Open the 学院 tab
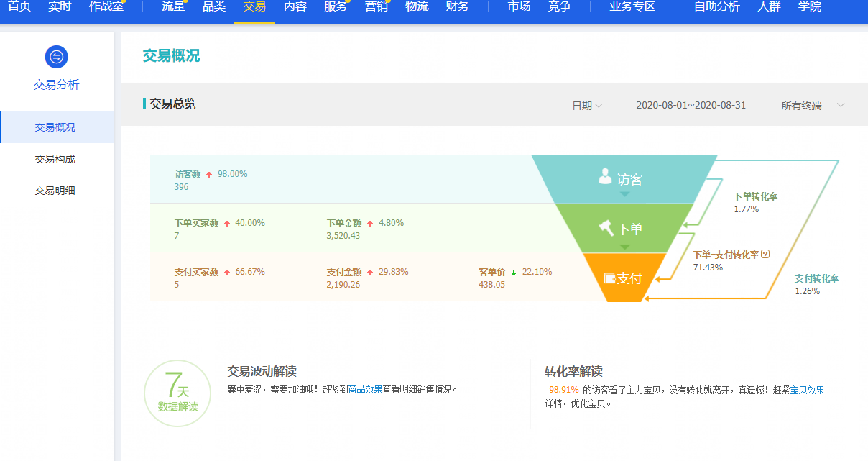 tap(810, 7)
